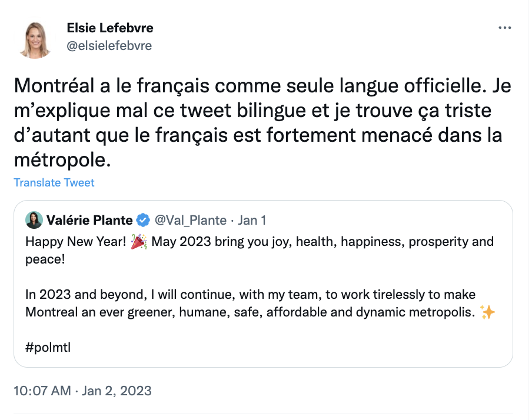Screen dimensions: 532x420
Task: Click the sparkles emoji
Action: 487,312
